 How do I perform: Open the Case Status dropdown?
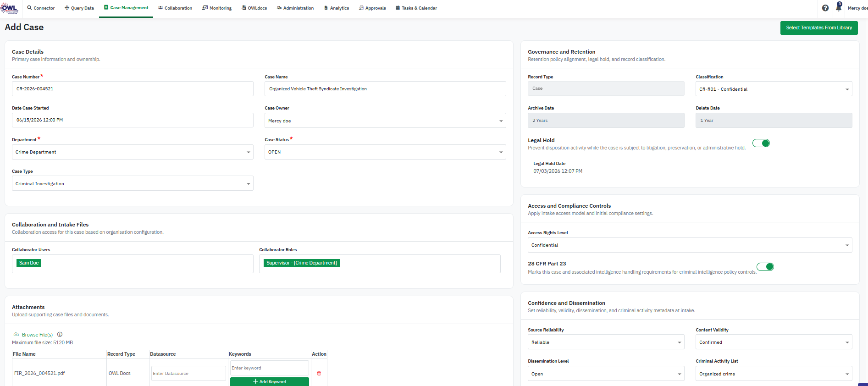(x=385, y=152)
